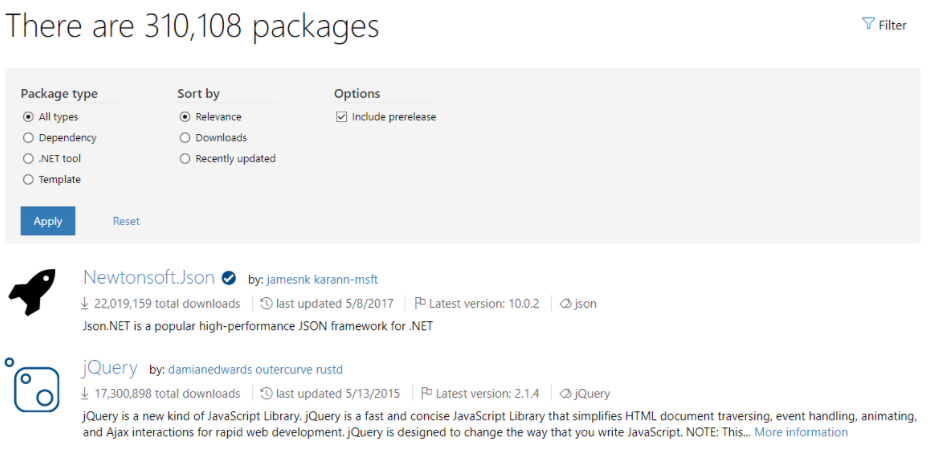Image resolution: width=938 pixels, height=456 pixels.
Task: Choose Template package type
Action: click(28, 180)
